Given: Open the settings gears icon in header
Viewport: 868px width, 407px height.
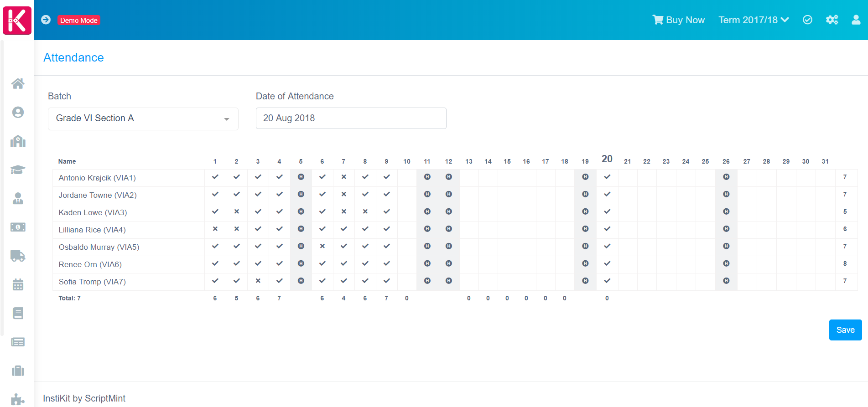Looking at the screenshot, I should tap(832, 20).
